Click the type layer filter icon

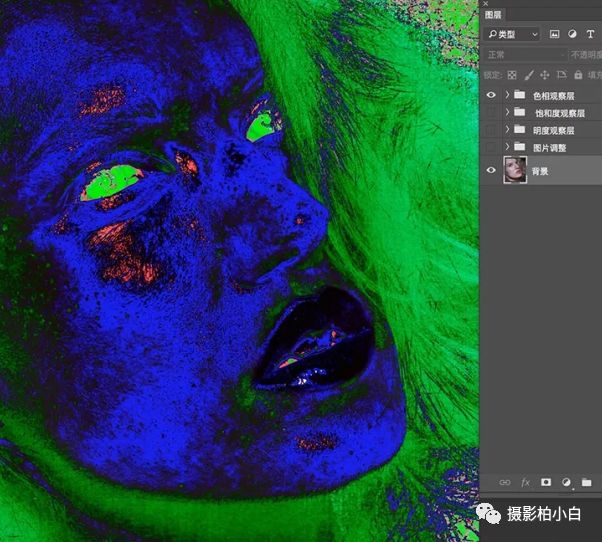590,34
